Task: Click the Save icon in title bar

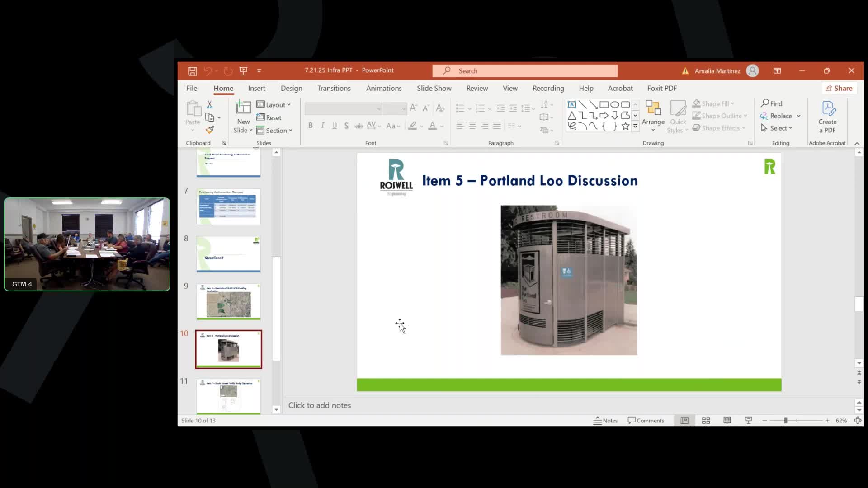Action: point(192,71)
